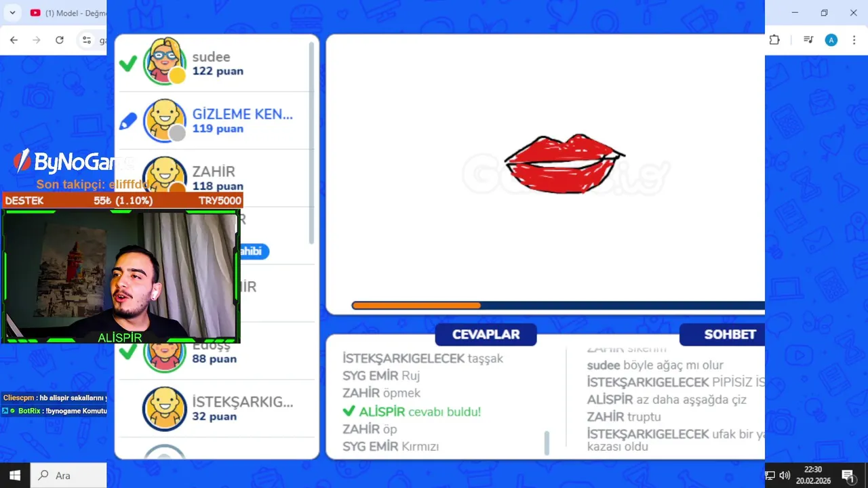
Task: Click "ALİSPİR cevabı buldu!" message
Action: pyautogui.click(x=412, y=411)
